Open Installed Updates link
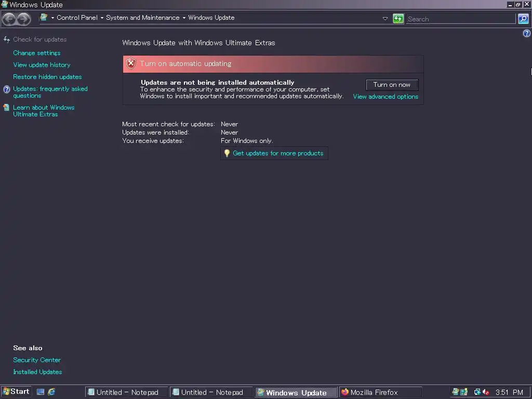 tap(37, 372)
